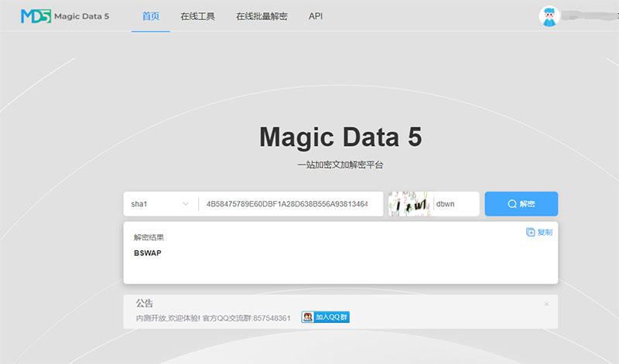This screenshot has width=619, height=364.
Task: Click the 解密结果 label
Action: (x=149, y=237)
